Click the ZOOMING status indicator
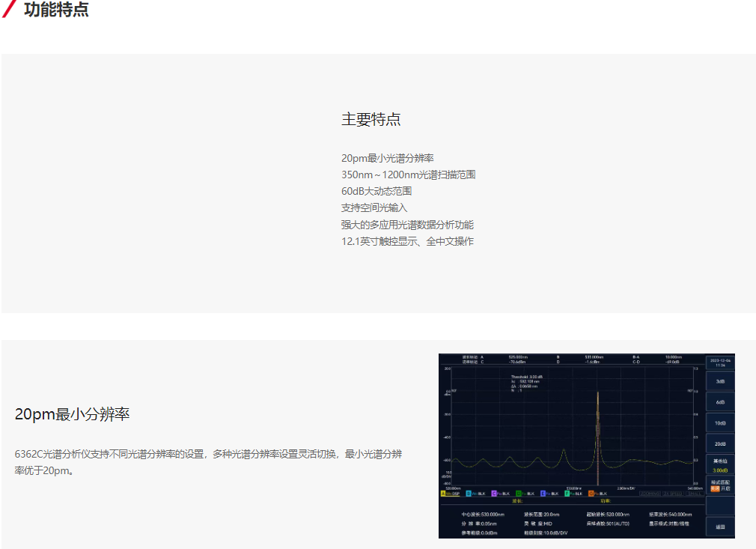Screen dimensions: 756x549 click(650, 494)
